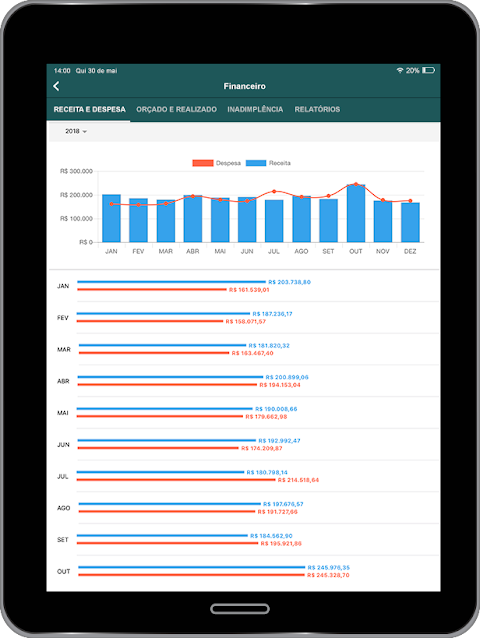Screen dimensions: 480x638
Task: Open the 2018 year dropdown
Action: click(76, 131)
